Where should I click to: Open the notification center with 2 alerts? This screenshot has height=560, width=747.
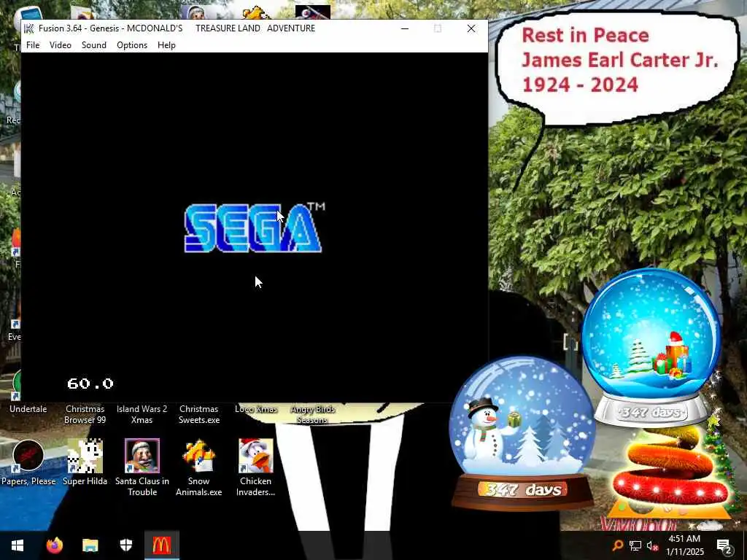tap(724, 545)
